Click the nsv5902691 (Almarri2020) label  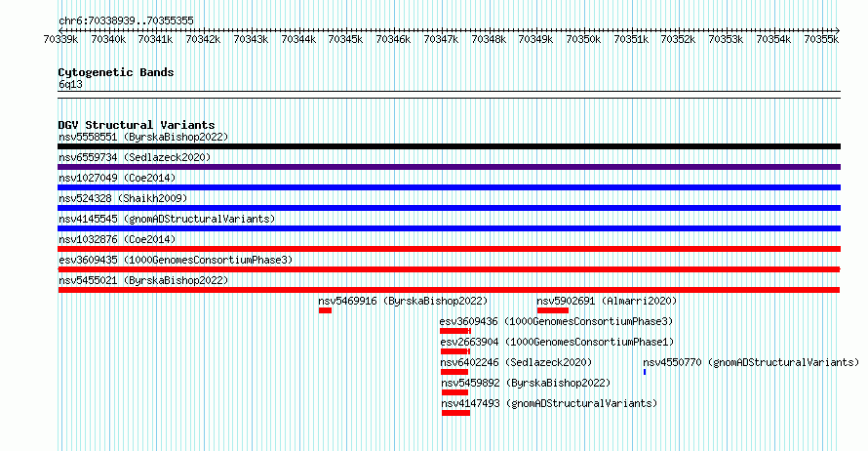(x=607, y=301)
